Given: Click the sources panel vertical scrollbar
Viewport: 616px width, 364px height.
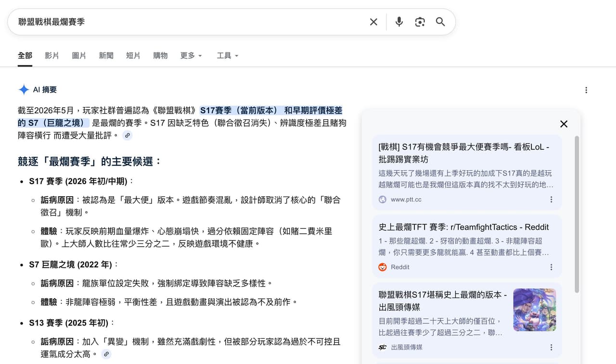Looking at the screenshot, I should [x=577, y=214].
